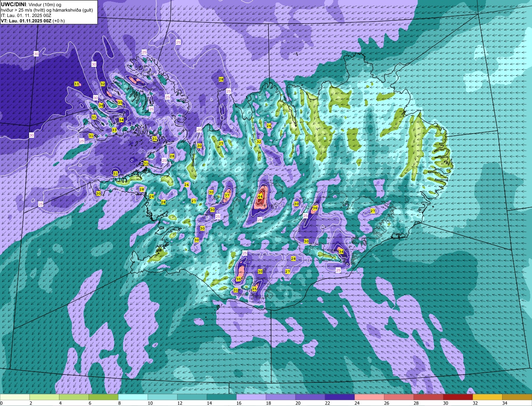Pick the 12–14 m/s teal legend swatch

(192, 397)
